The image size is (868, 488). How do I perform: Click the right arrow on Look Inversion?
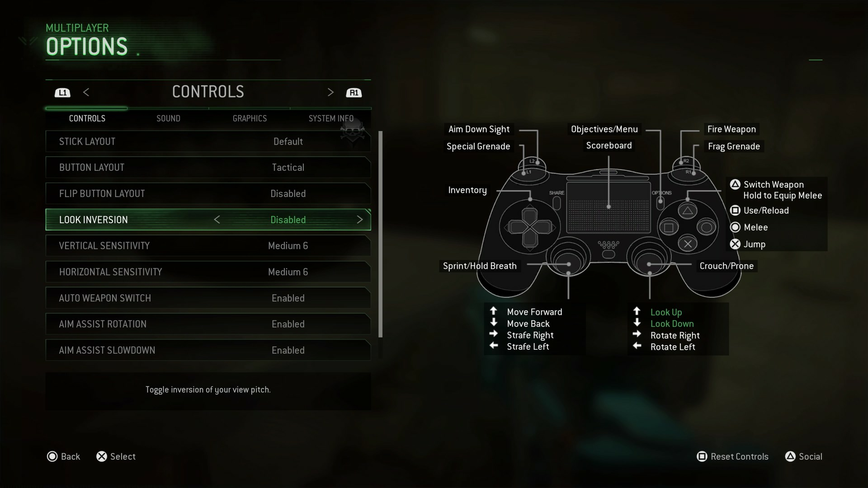click(x=360, y=219)
